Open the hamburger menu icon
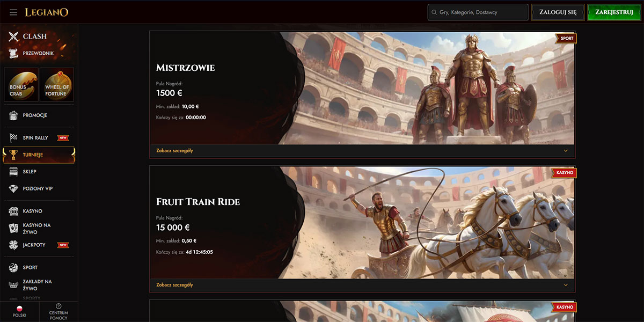This screenshot has width=644, height=322. click(x=13, y=12)
